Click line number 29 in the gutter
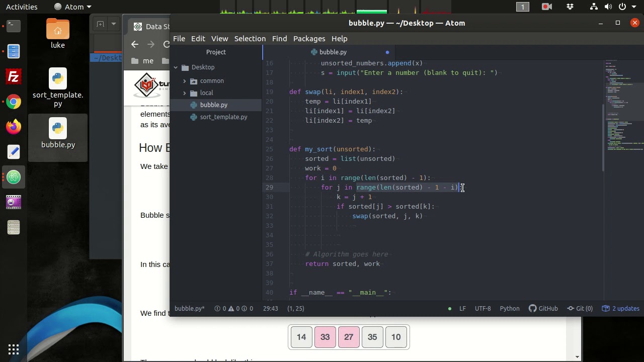This screenshot has height=362, width=644. [x=270, y=188]
